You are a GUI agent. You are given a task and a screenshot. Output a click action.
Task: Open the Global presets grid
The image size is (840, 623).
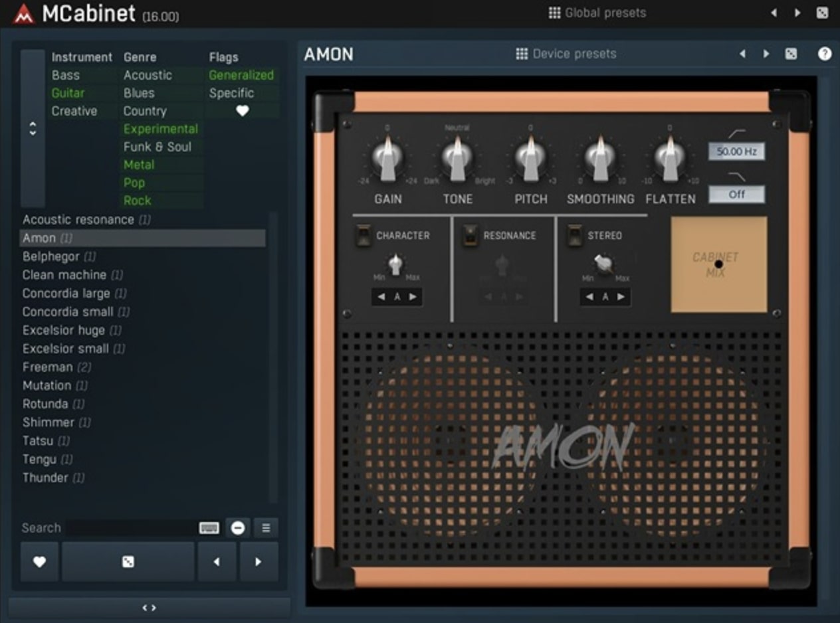pyautogui.click(x=597, y=13)
